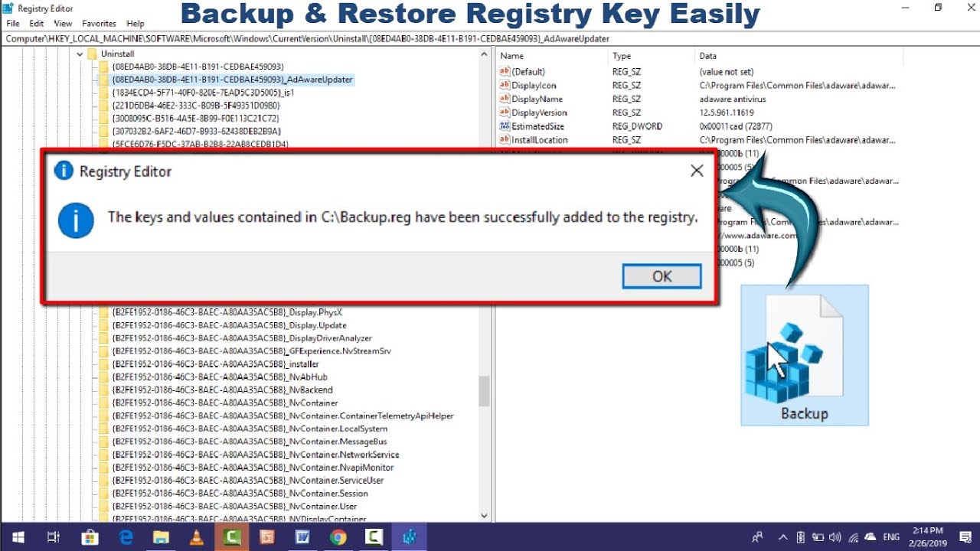Click folder icon of NvContainer.NetworkService key
This screenshot has height=551, width=980.
[x=104, y=455]
